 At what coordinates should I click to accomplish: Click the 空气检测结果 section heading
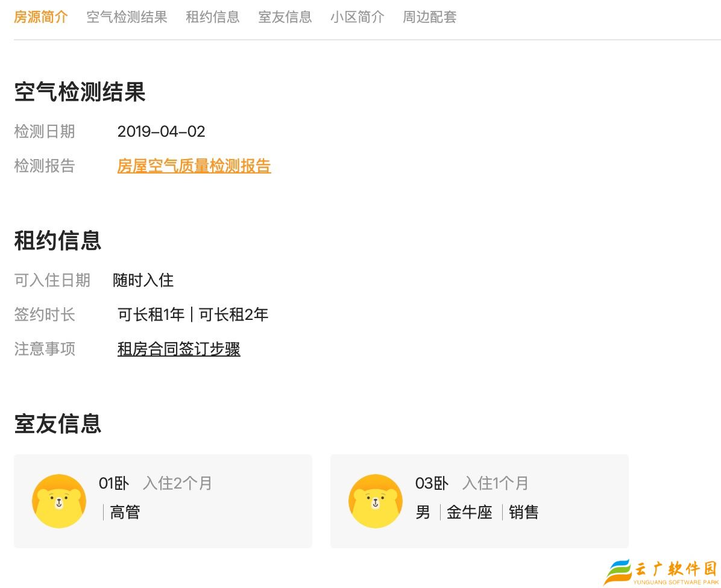click(x=80, y=93)
